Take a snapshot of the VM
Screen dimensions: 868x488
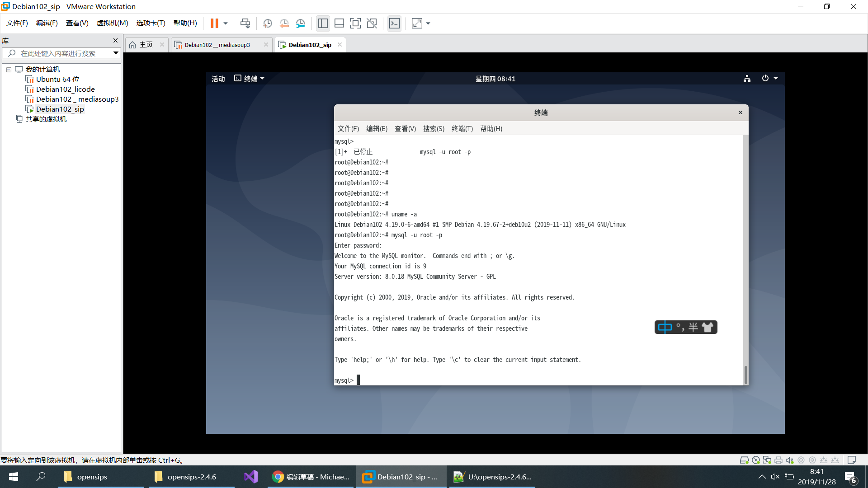[267, 23]
